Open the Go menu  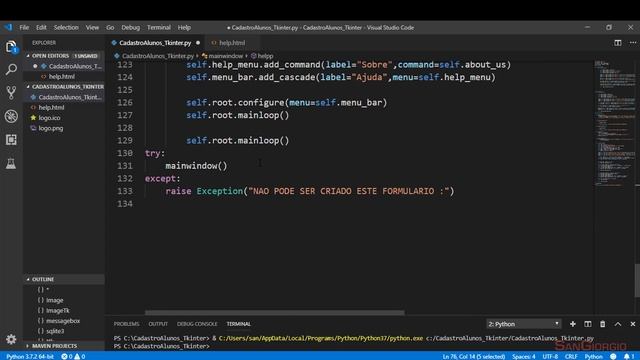pos(110,27)
